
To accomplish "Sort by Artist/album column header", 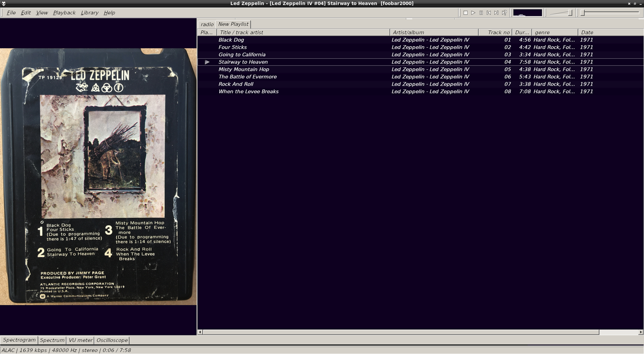I will coord(434,32).
